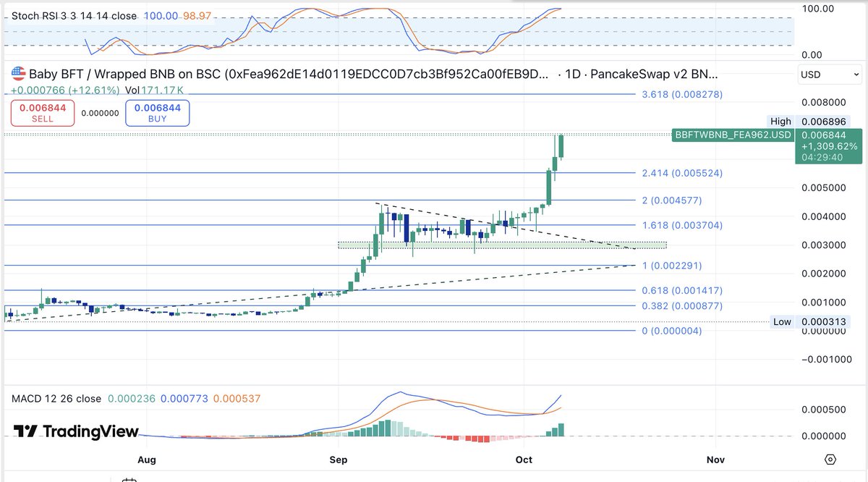Click the green support zone rectangle
The height and width of the screenshot is (482, 868).
[502, 245]
